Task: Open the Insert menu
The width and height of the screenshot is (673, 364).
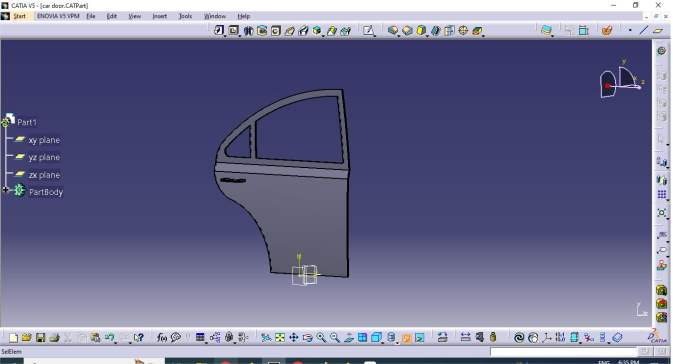Action: pyautogui.click(x=160, y=16)
